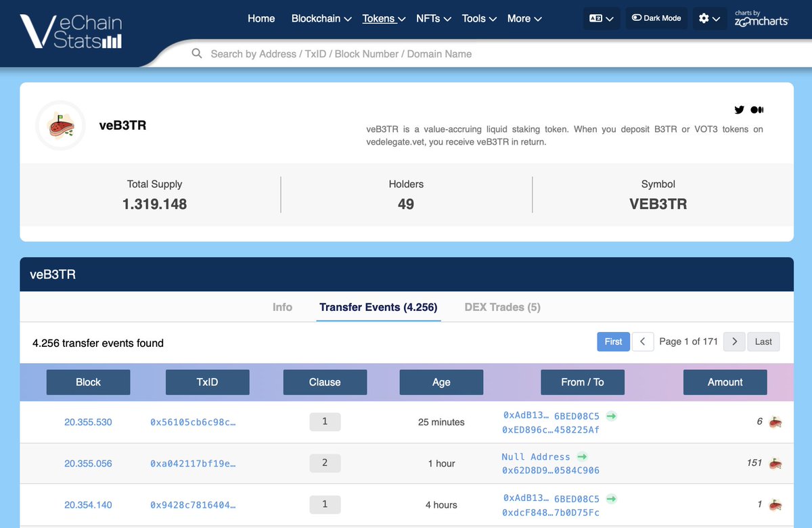812x528 pixels.
Task: Click the green arrow in block 20.355.530 row
Action: click(x=611, y=416)
